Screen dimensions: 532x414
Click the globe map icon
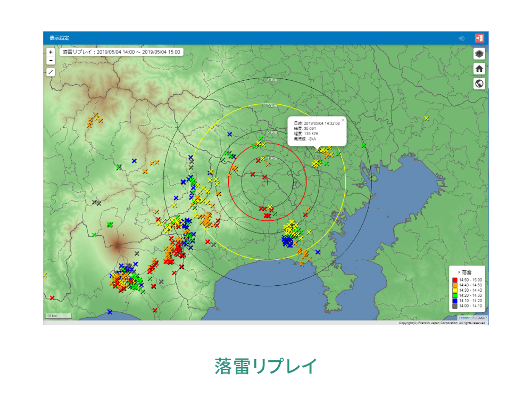click(479, 84)
